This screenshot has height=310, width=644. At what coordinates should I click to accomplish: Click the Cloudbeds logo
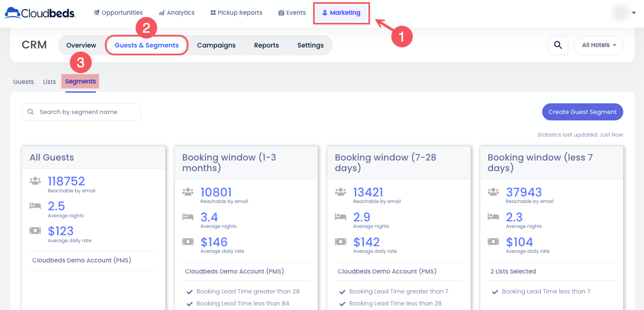coord(40,12)
